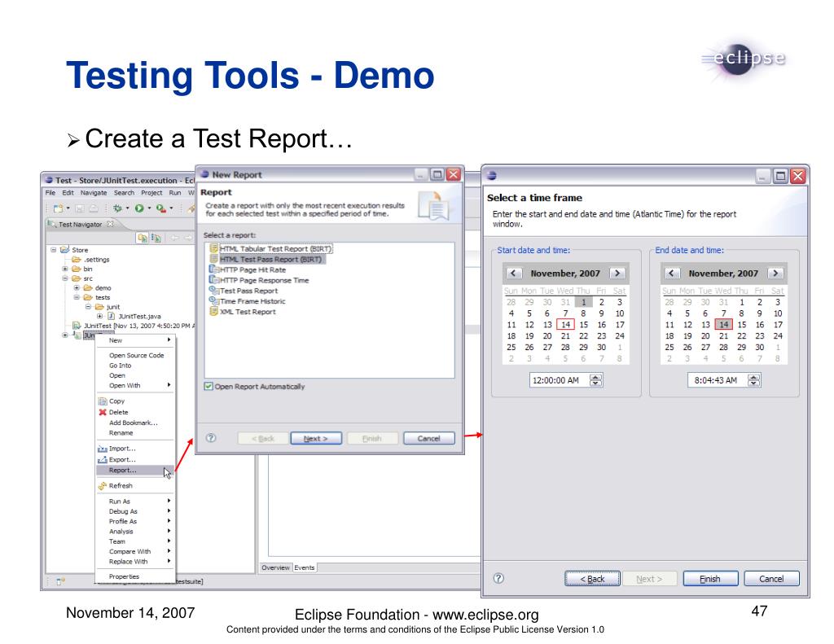Collapse the tests folder node
834x644 pixels.
[77, 297]
